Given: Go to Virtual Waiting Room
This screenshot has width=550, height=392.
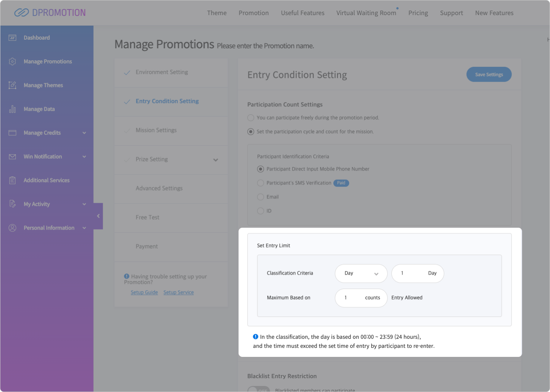Looking at the screenshot, I should point(366,13).
